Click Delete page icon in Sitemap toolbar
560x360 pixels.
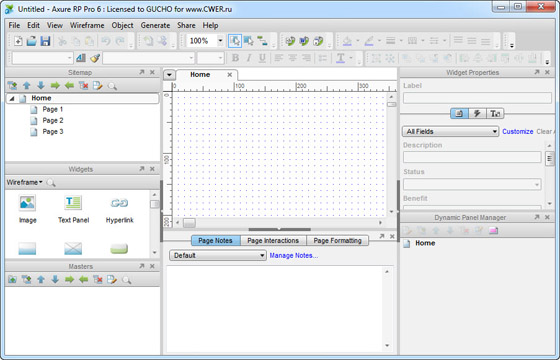(84, 86)
